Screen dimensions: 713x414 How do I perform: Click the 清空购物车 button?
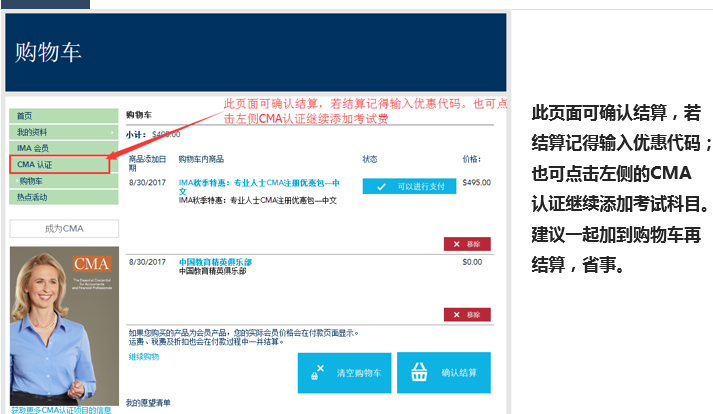(344, 373)
